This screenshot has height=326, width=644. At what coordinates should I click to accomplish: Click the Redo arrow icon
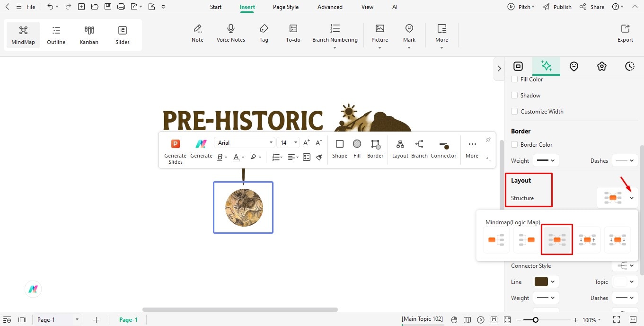coord(68,7)
